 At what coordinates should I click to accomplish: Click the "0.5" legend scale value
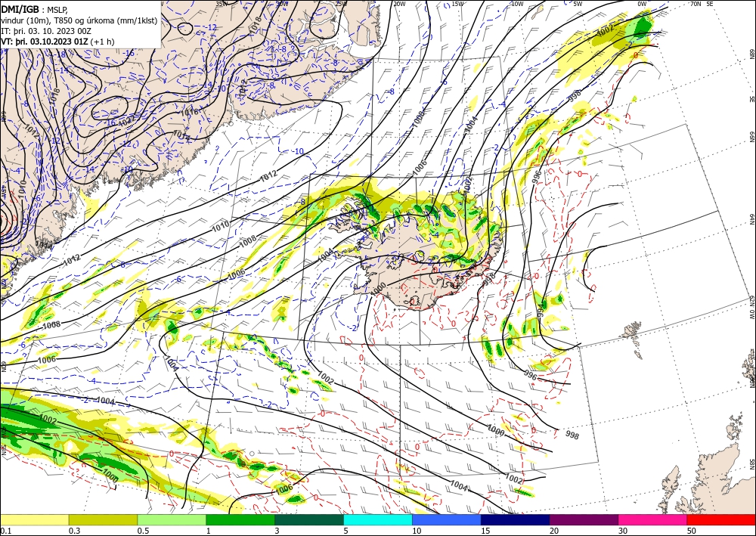143,531
